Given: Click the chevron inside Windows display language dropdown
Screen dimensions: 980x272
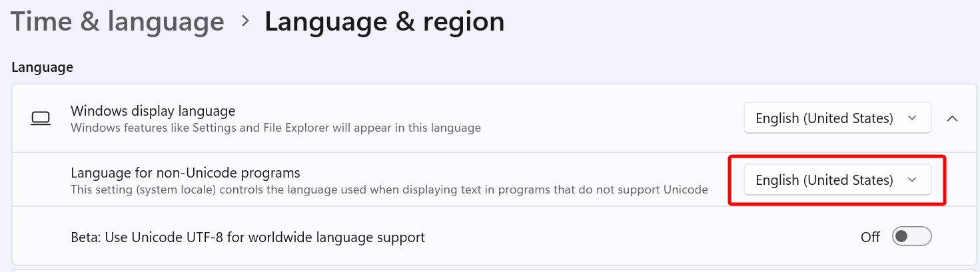Looking at the screenshot, I should 913,118.
